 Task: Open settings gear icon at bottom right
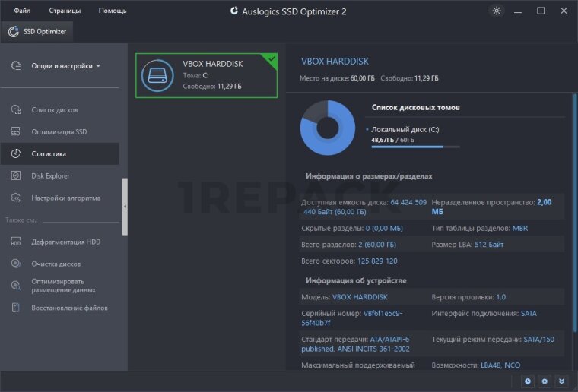click(x=545, y=381)
